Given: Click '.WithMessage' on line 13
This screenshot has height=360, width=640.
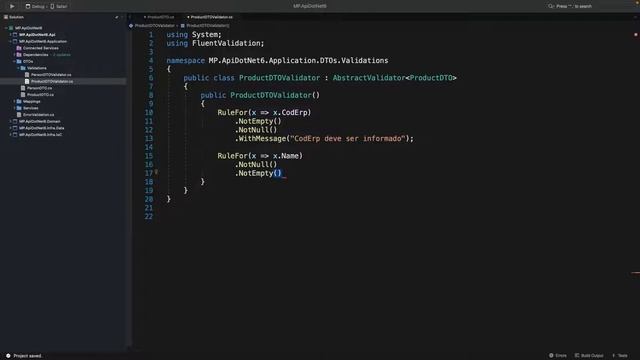Looking at the screenshot, I should pyautogui.click(x=260, y=139).
